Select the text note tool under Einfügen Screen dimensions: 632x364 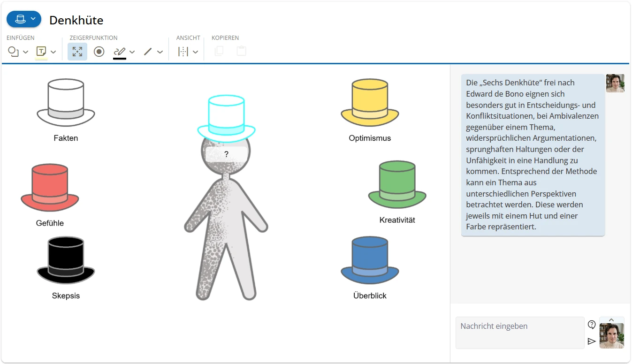40,52
